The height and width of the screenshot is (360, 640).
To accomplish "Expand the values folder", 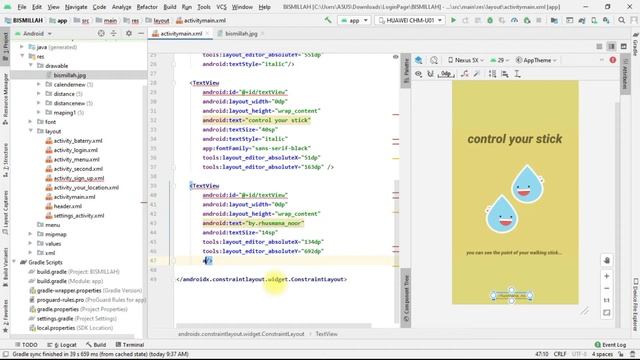I will pyautogui.click(x=31, y=244).
